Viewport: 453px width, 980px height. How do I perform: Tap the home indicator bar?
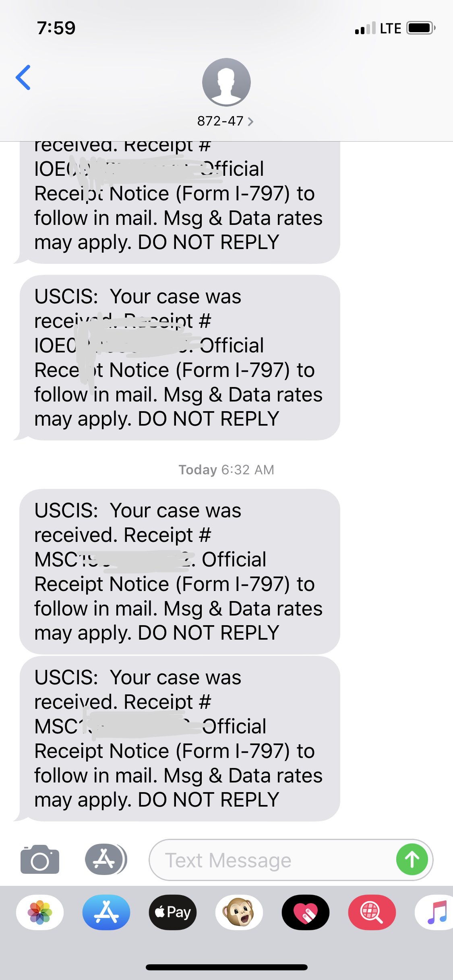click(226, 967)
